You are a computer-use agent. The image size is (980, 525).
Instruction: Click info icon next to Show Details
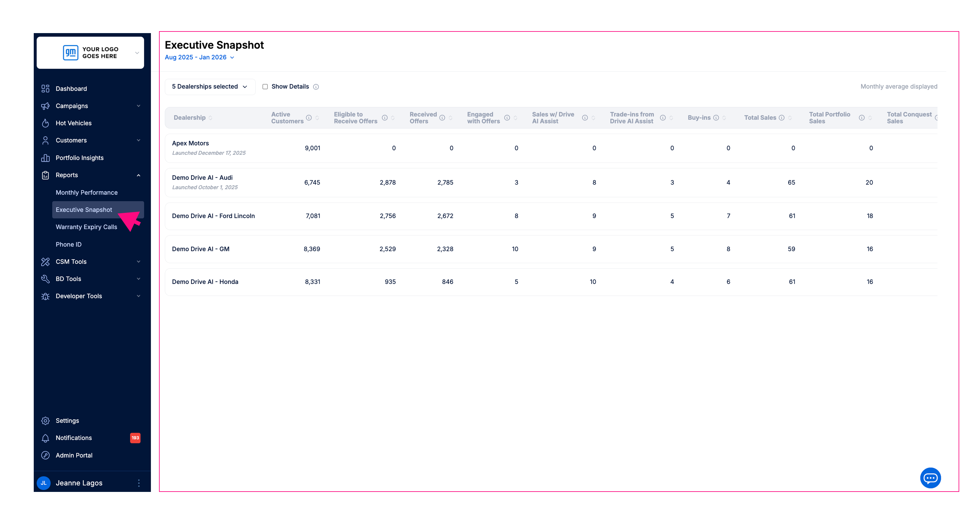coord(316,87)
